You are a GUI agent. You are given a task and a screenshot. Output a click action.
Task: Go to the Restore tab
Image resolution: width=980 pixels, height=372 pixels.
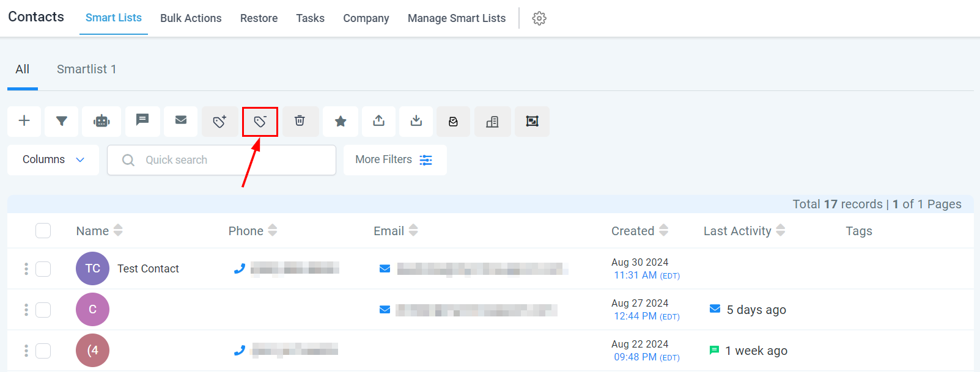pyautogui.click(x=259, y=18)
